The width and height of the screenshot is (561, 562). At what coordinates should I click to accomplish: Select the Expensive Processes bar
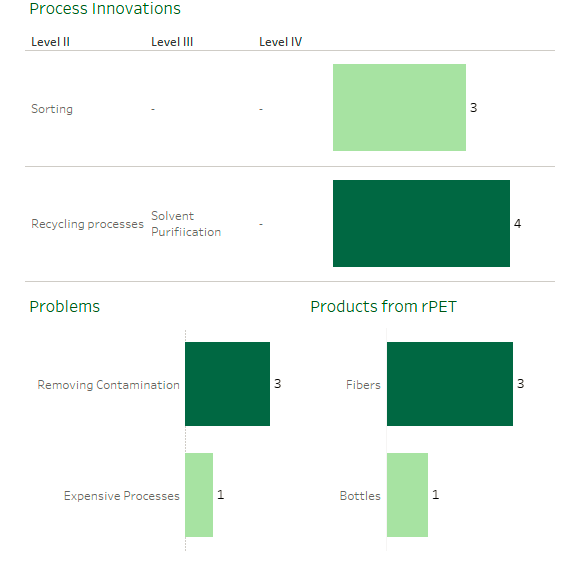pyautogui.click(x=199, y=495)
